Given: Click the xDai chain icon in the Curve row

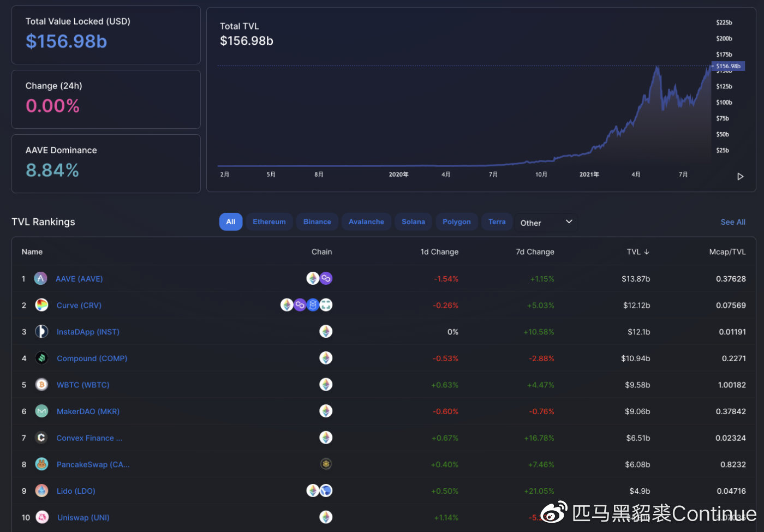Looking at the screenshot, I should [x=326, y=305].
